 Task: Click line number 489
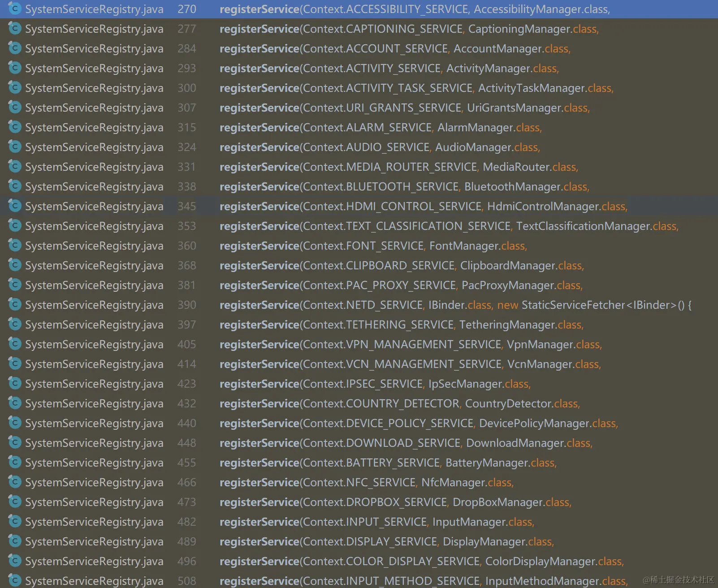coord(186,542)
